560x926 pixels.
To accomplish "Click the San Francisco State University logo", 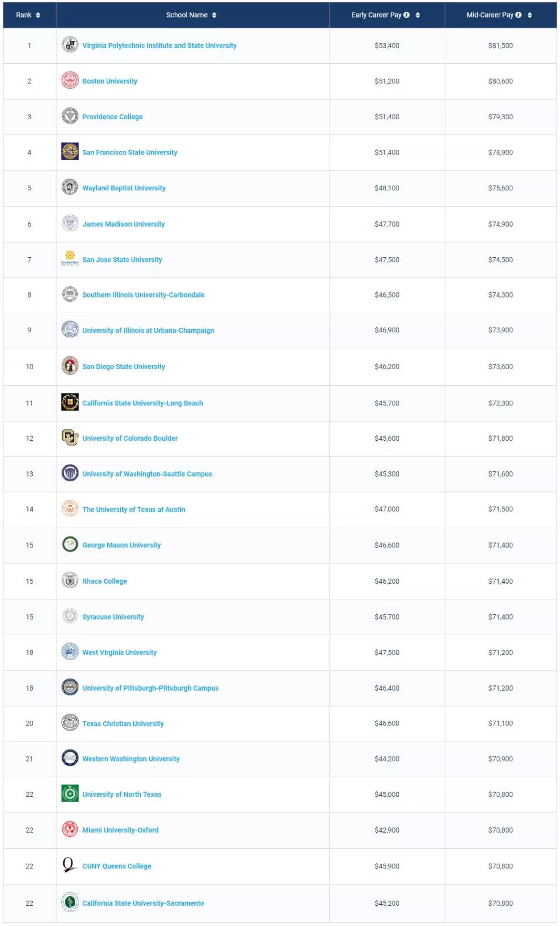I will coord(70,151).
